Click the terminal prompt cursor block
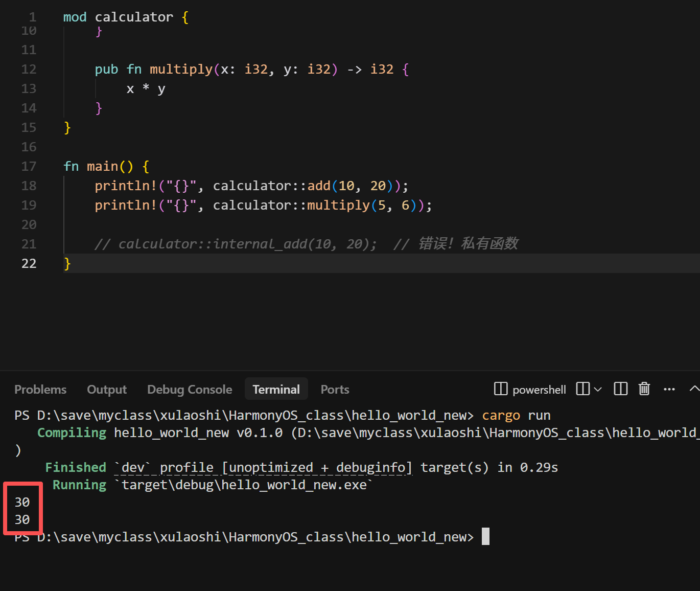The height and width of the screenshot is (591, 700). click(x=485, y=536)
